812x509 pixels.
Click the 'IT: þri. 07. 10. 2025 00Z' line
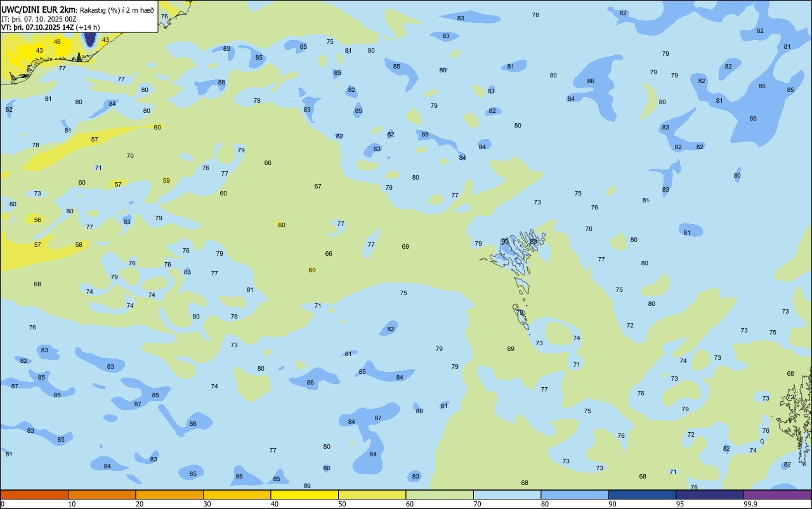[39, 18]
